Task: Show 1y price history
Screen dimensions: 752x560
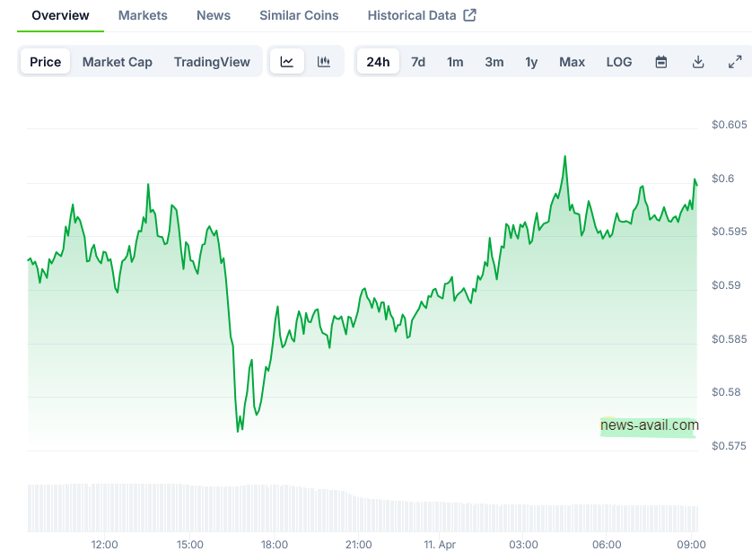Action: coord(532,62)
